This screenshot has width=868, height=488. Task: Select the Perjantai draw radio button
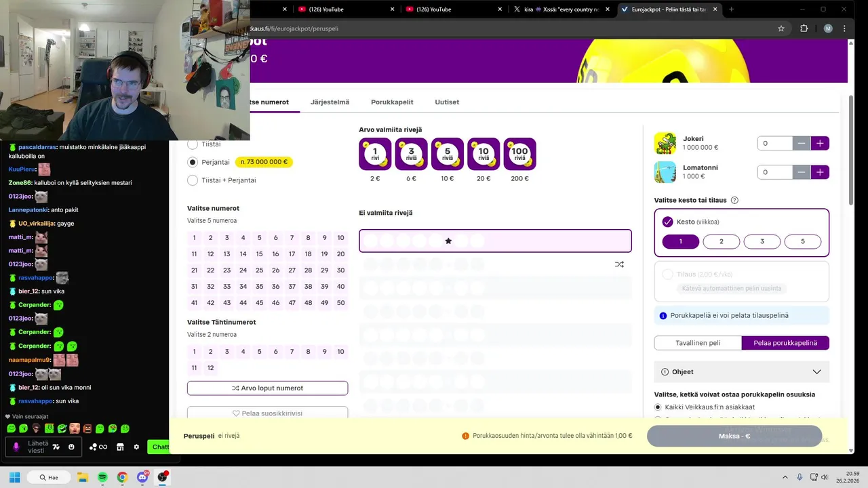(193, 162)
